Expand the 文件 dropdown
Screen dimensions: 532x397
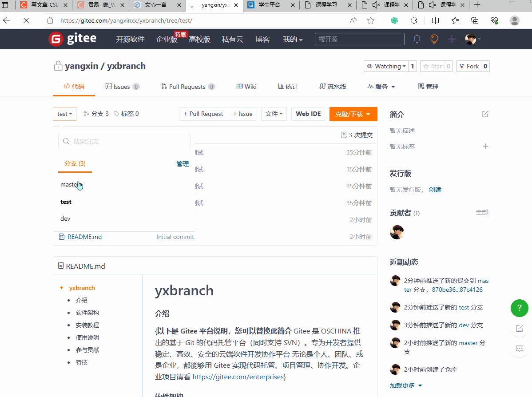[x=274, y=114]
